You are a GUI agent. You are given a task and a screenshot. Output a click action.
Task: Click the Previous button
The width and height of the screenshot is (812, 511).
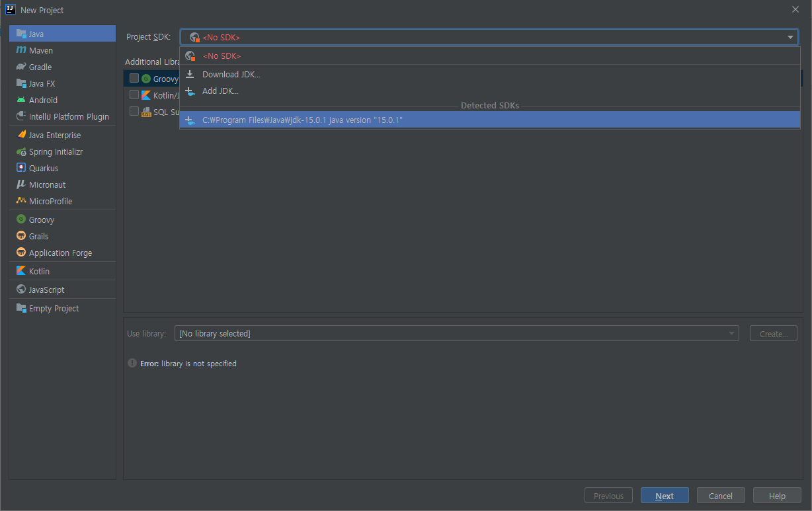608,496
